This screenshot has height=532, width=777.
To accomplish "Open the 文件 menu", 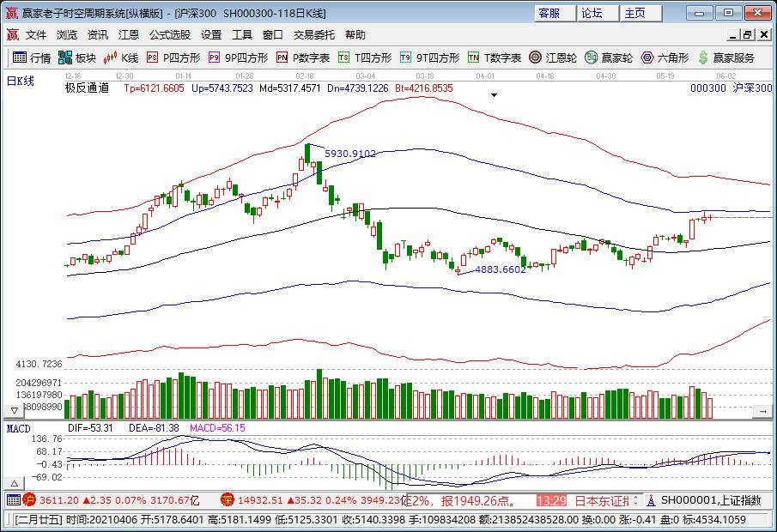I will point(36,34).
